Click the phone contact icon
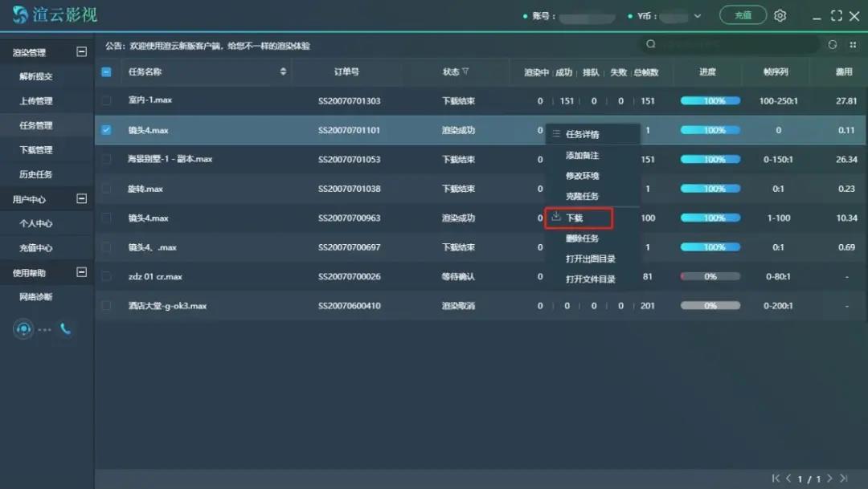The width and height of the screenshot is (868, 489). (x=65, y=329)
